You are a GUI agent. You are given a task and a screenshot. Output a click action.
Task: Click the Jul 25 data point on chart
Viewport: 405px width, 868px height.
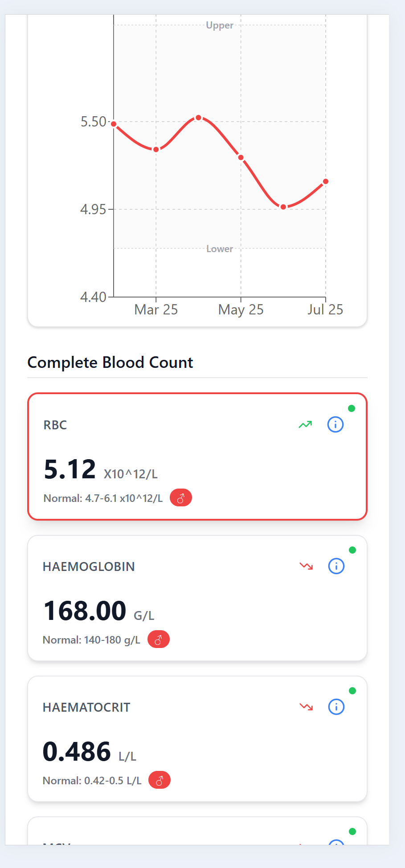[326, 181]
